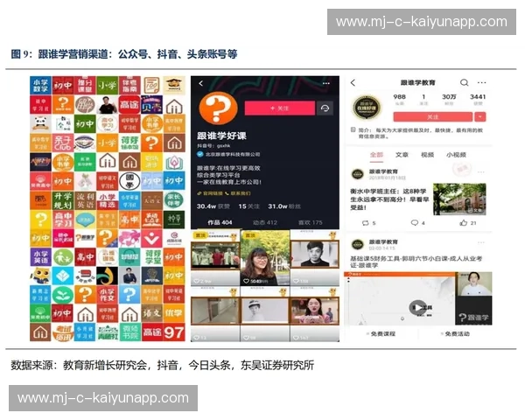Screen dimensions: 525x420
Task: Tap the green 家长伴考 account icon
Action: point(174,200)
